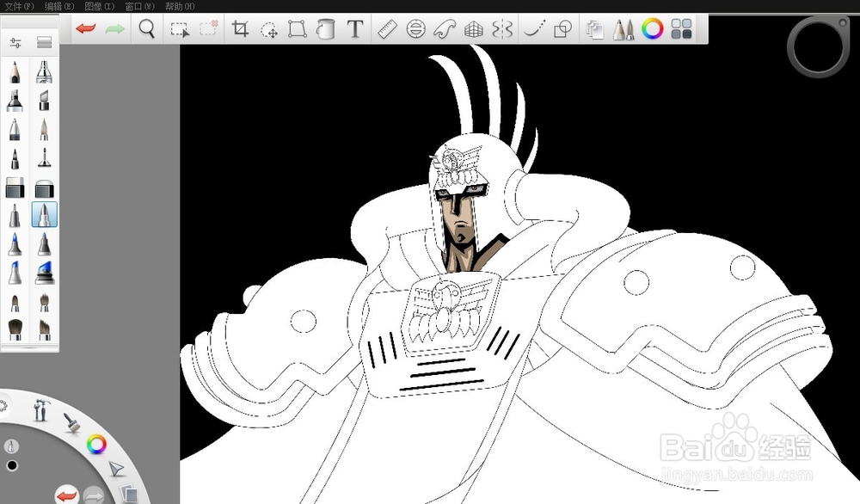The height and width of the screenshot is (504, 860).
Task: Open the Layer editor from the toolbar
Action: [594, 28]
